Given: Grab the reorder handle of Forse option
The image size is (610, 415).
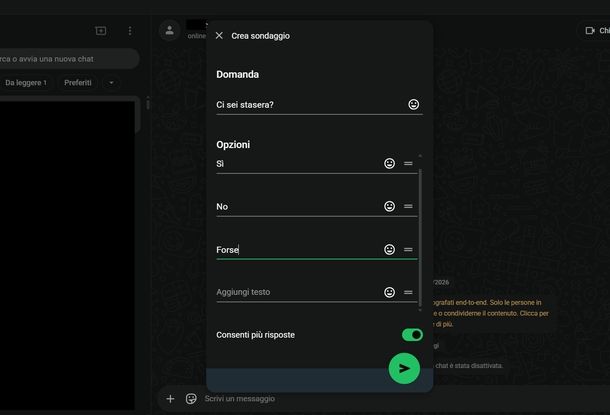Looking at the screenshot, I should [x=408, y=249].
